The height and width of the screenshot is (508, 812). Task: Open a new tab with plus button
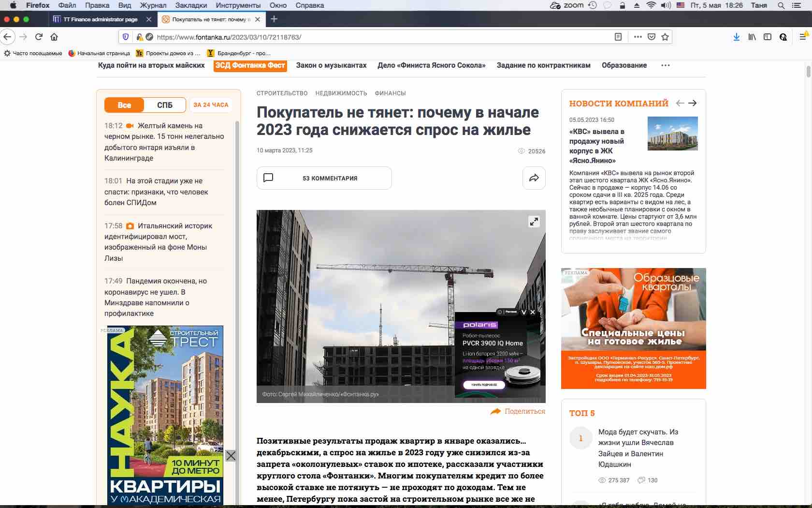click(x=274, y=19)
